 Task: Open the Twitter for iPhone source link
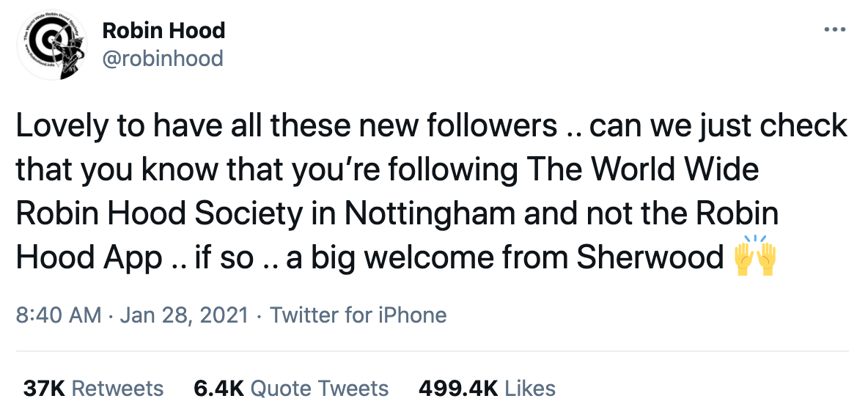358,315
